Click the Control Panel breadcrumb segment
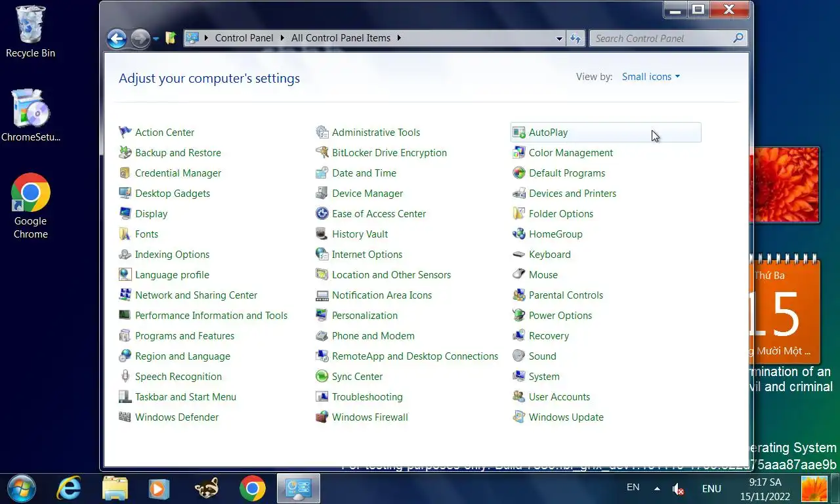This screenshot has width=840, height=504. (244, 38)
